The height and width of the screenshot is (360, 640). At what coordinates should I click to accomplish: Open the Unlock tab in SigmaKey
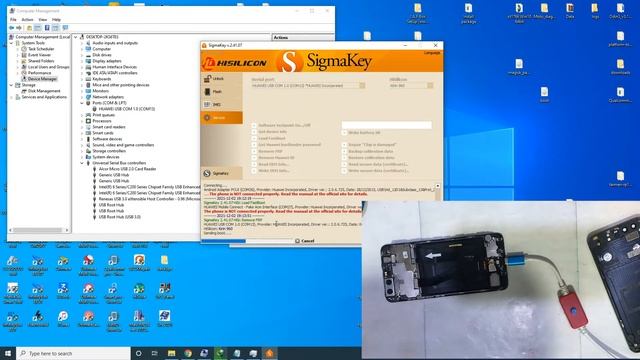(221, 78)
